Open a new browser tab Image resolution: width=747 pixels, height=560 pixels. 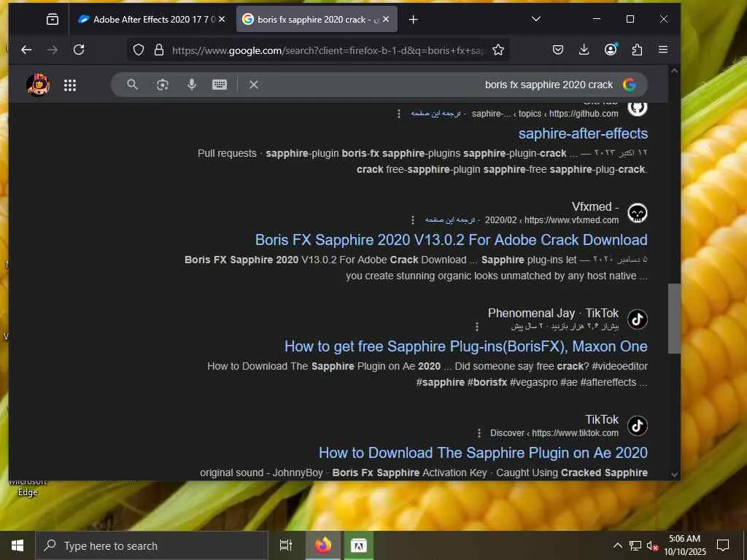click(x=414, y=19)
